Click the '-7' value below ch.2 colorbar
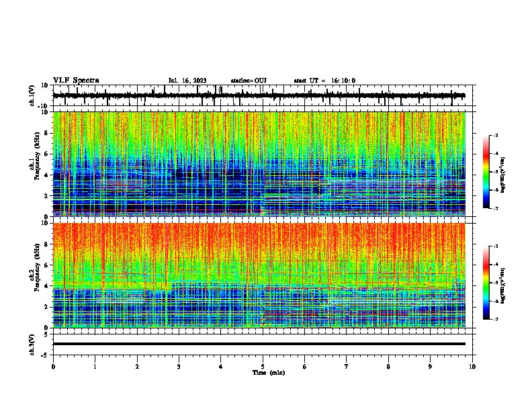Viewport: 532px width, 411px height. pos(495,319)
